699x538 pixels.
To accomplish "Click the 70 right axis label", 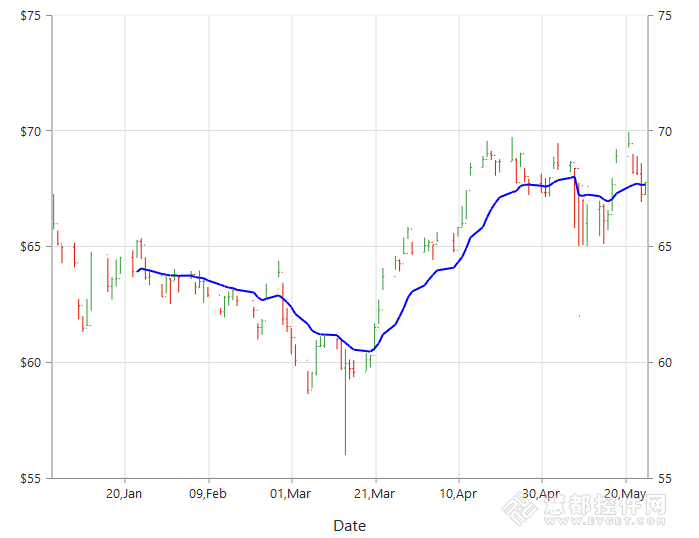I will 664,131.
